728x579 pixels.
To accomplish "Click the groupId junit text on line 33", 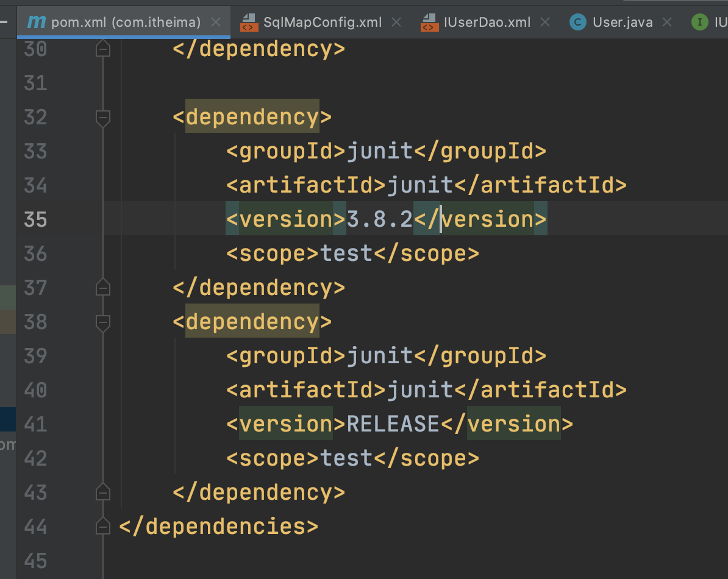I will tap(379, 151).
